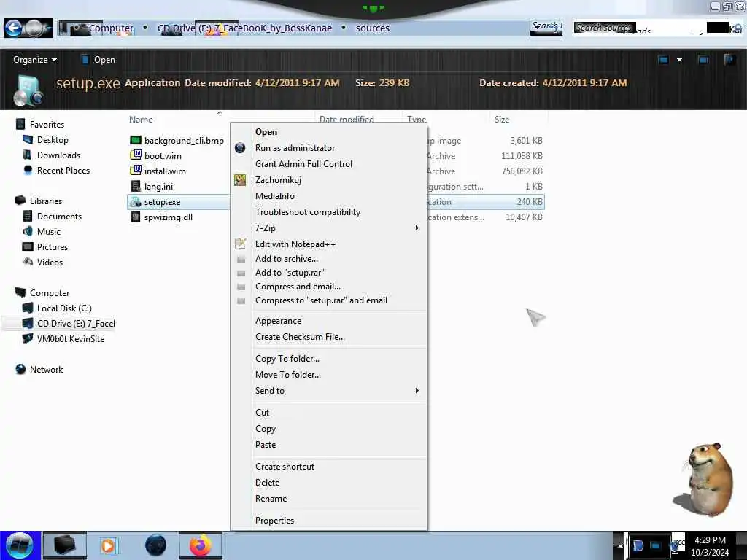
Task: Select VM0b0t KevinSite in sidebar
Action: click(x=71, y=338)
